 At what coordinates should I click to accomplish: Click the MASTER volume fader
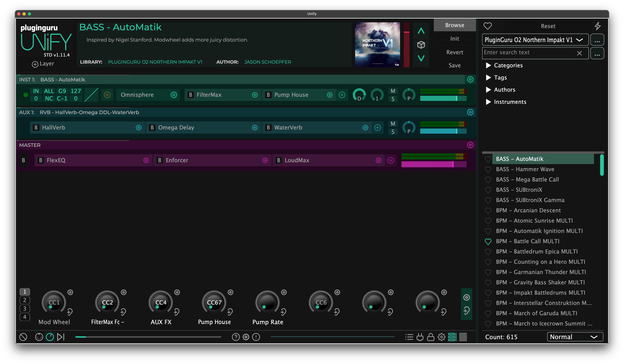434,165
